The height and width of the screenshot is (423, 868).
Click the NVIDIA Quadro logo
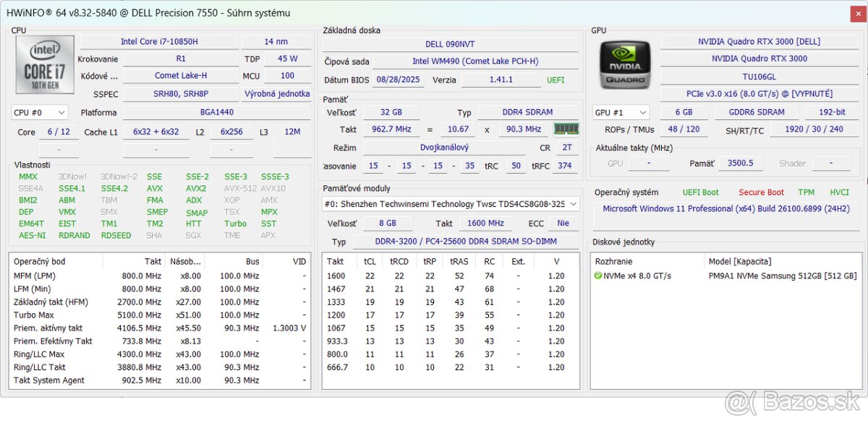point(624,64)
